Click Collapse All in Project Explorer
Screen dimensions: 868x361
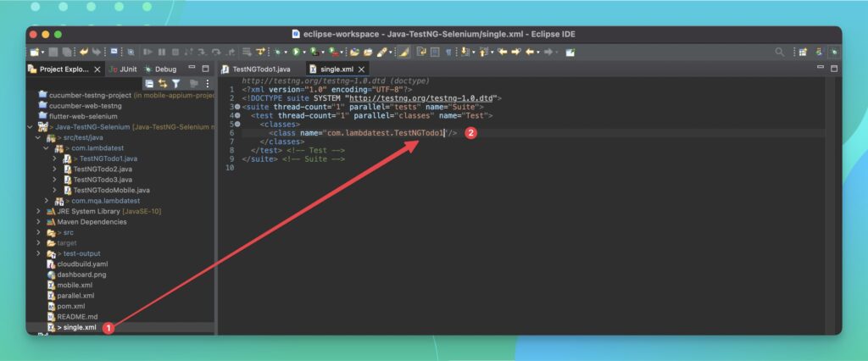[149, 83]
